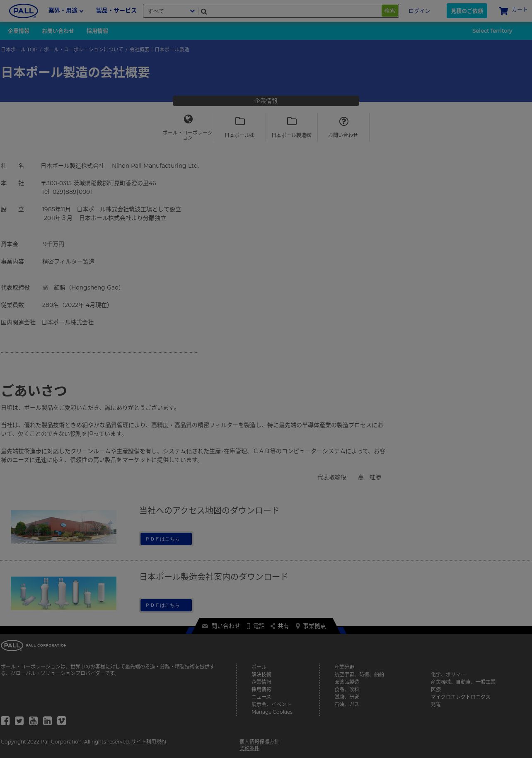This screenshot has height=758, width=532.
Task: Click PDFはこちら for access map download
Action: 166,539
